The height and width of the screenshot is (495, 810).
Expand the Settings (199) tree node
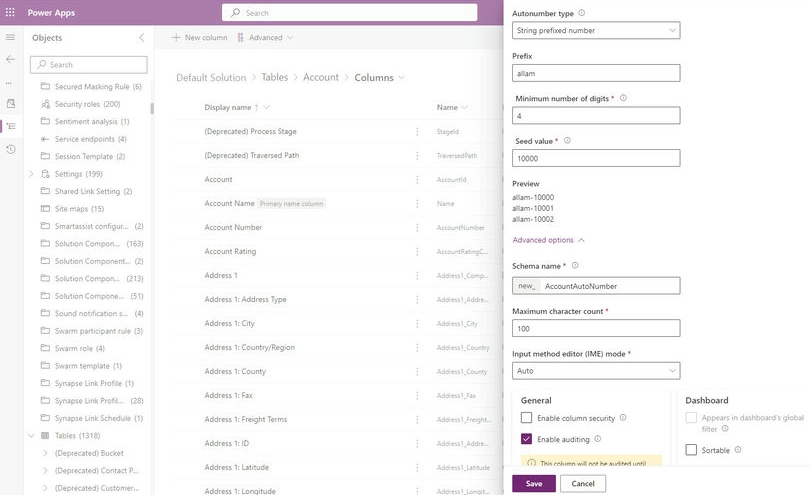pos(31,174)
